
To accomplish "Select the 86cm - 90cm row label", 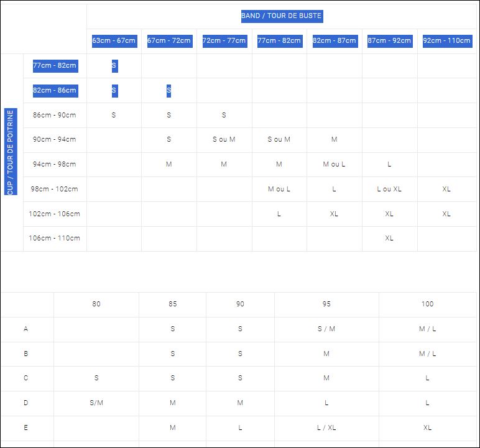I will 55,115.
